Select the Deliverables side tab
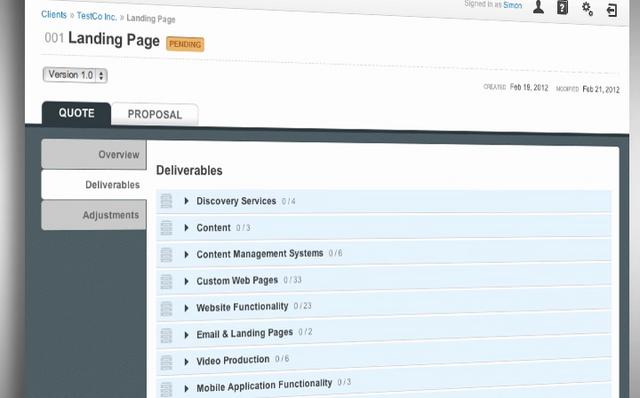Screen dimensions: 640x398 click(94, 185)
